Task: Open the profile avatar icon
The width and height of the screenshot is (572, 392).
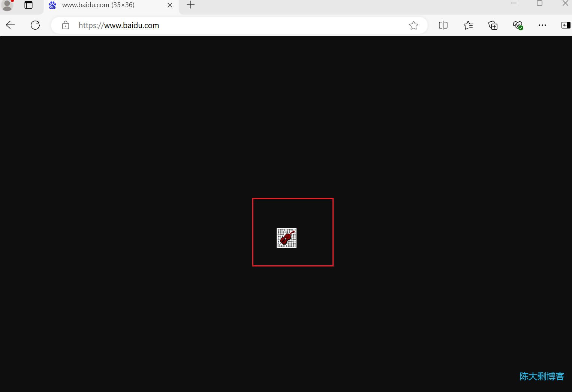Action: coord(7,5)
